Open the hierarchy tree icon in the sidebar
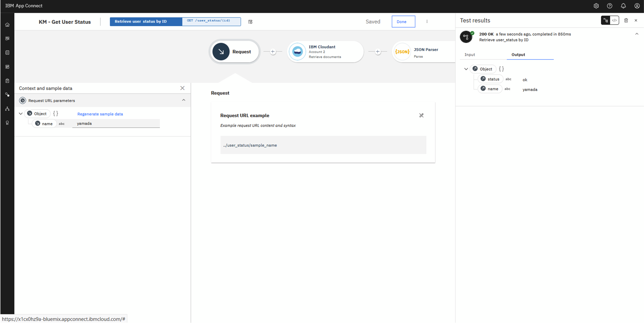 point(7,109)
